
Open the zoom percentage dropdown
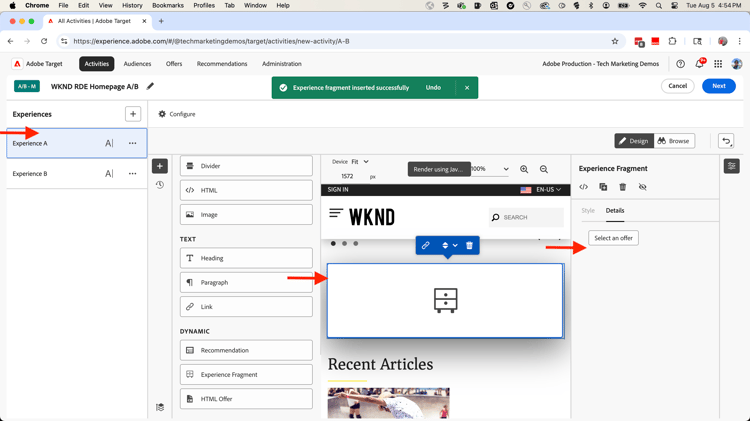point(490,169)
